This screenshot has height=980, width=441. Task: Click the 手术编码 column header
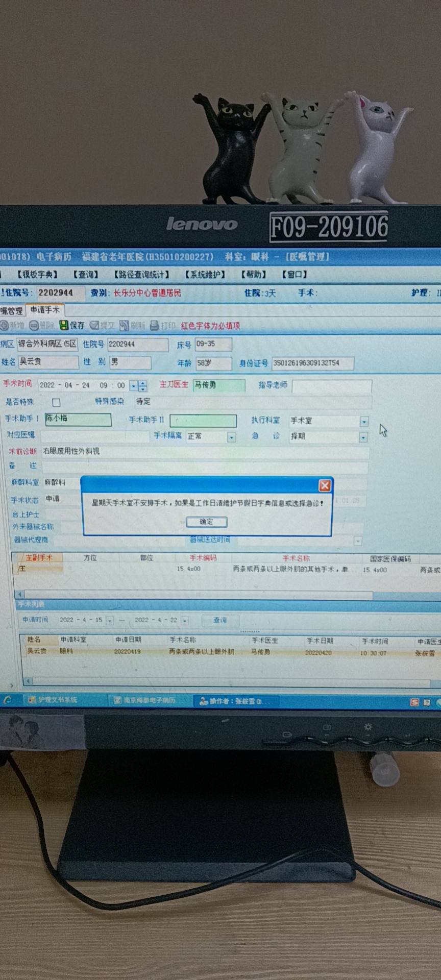coord(203,558)
